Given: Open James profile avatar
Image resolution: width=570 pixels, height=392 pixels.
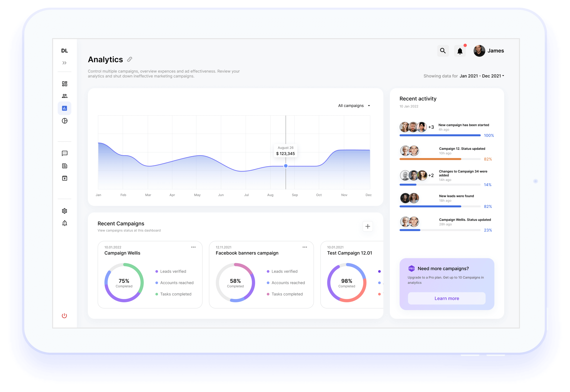Looking at the screenshot, I should tap(479, 51).
